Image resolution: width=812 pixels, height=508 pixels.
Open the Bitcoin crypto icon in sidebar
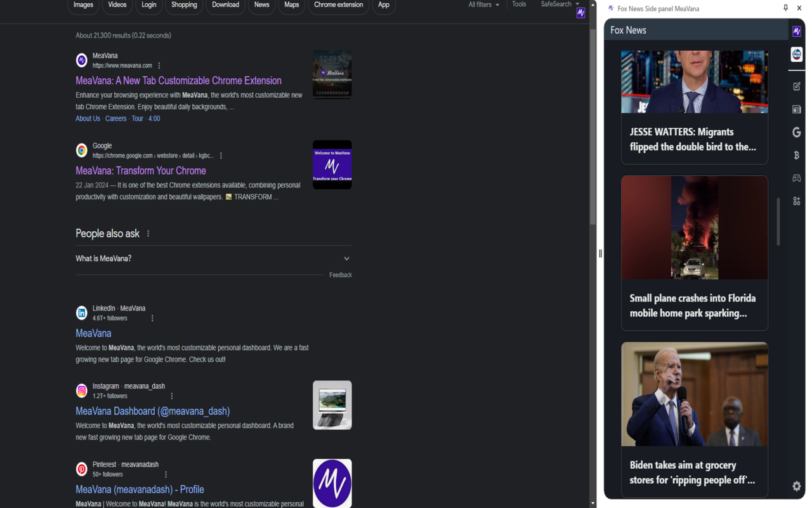[797, 155]
